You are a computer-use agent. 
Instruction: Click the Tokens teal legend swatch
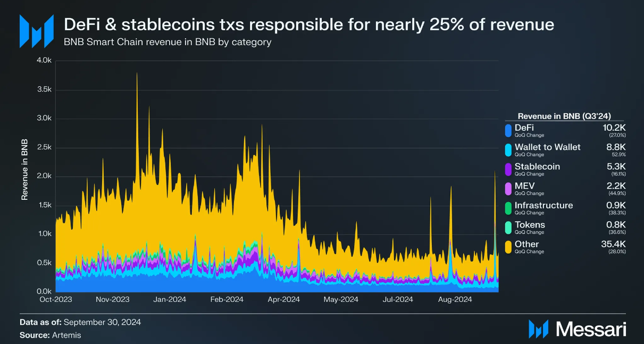[508, 227]
